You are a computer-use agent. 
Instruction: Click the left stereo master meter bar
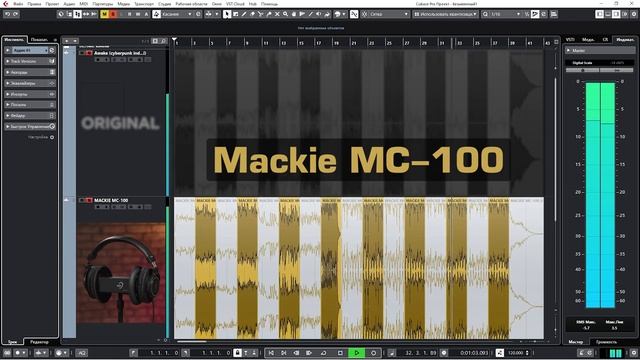pos(593,195)
